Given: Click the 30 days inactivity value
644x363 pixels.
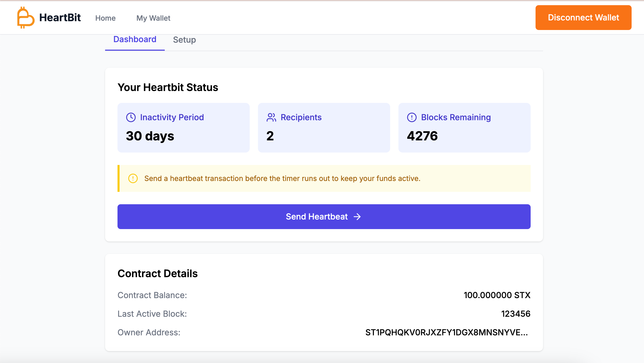Looking at the screenshot, I should click(x=150, y=136).
